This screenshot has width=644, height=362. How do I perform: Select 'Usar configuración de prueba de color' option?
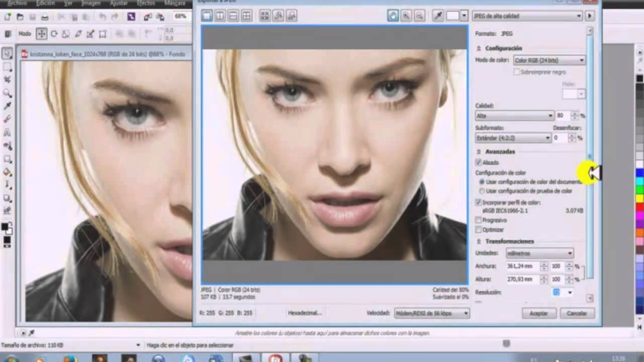pos(482,191)
